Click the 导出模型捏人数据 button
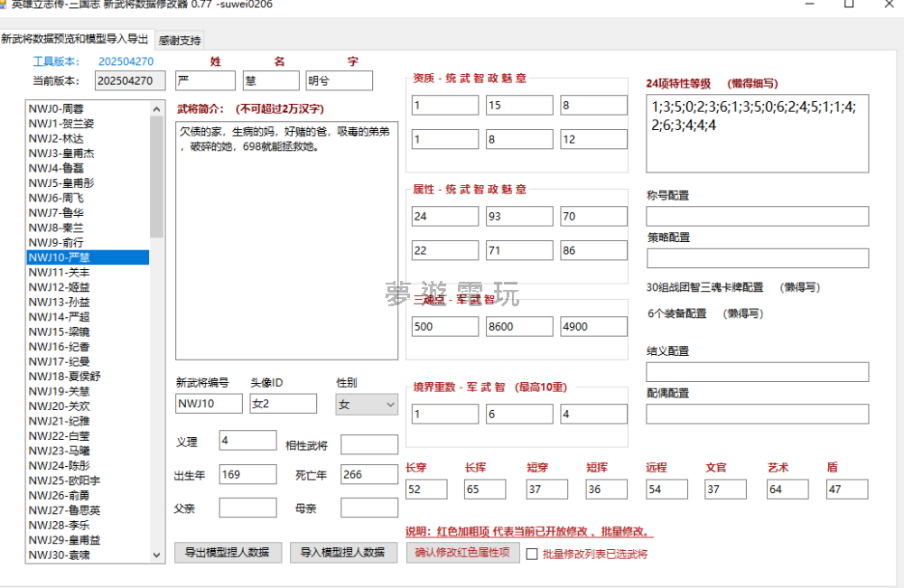 tap(228, 552)
